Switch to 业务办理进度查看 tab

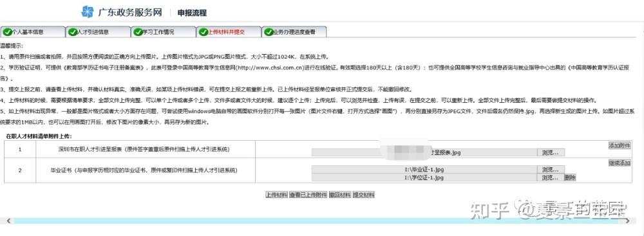(x=294, y=32)
